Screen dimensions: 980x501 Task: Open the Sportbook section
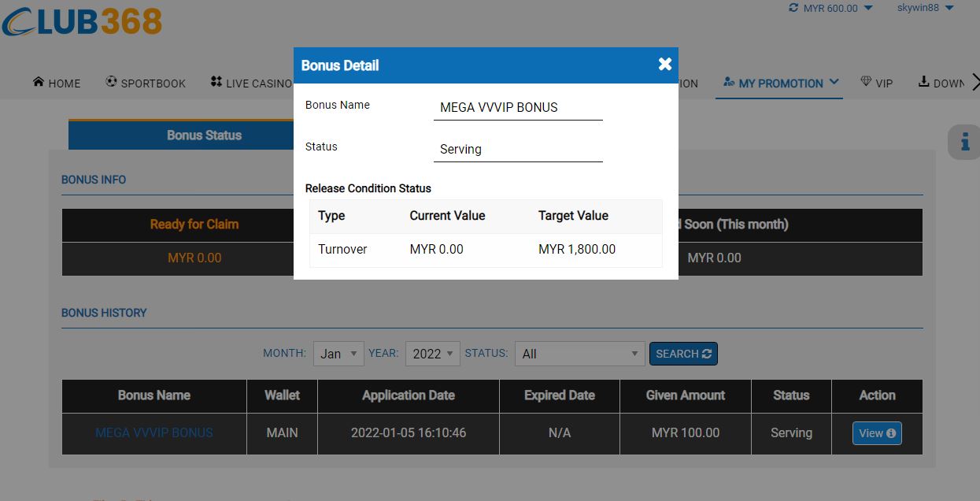click(x=146, y=83)
